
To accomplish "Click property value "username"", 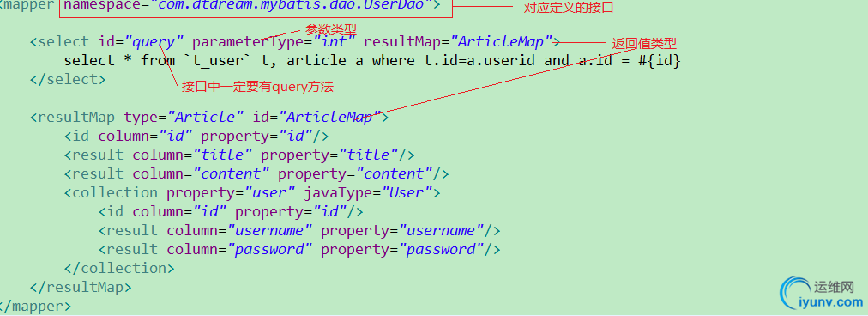I will [441, 230].
